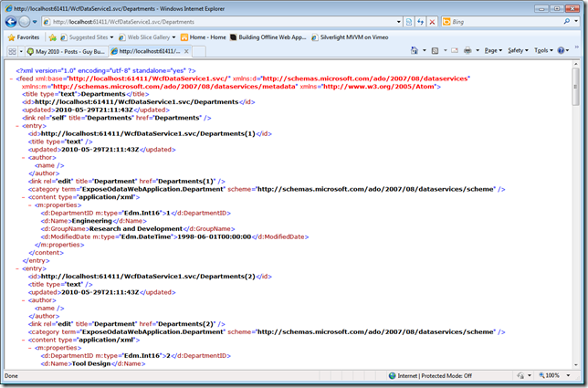Switch to May 2010 - Posts tab
Screen dimensions: 588x388
[67, 51]
